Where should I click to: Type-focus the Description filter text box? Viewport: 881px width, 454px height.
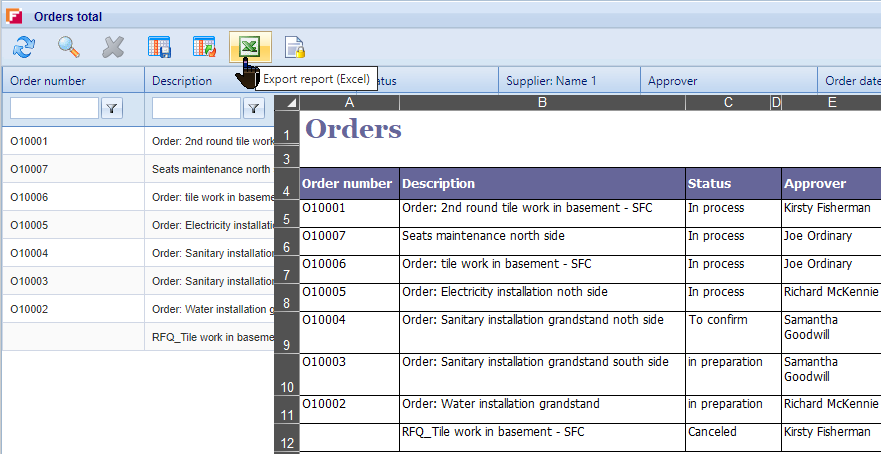(196, 108)
